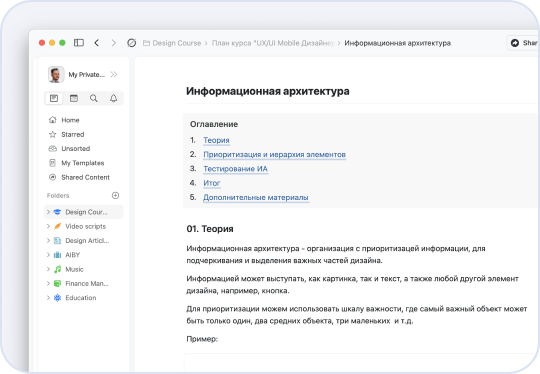The height and width of the screenshot is (374, 540).
Task: Collapse sidebar with the double chevron
Action: pos(114,74)
